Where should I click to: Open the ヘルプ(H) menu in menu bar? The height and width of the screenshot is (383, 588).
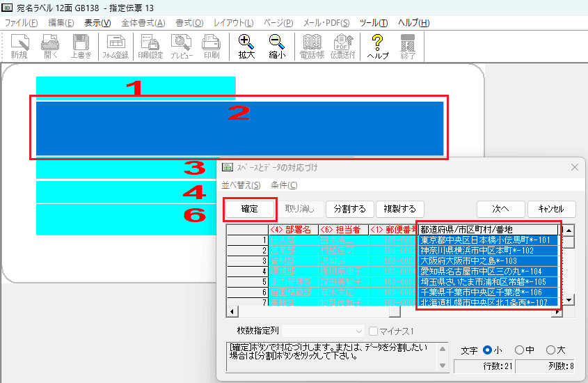(x=413, y=23)
